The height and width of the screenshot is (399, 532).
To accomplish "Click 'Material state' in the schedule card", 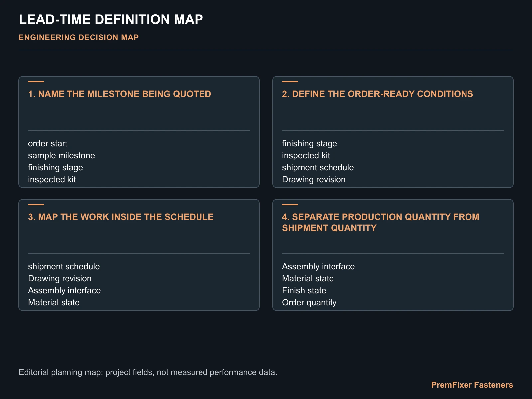I will [x=54, y=302].
